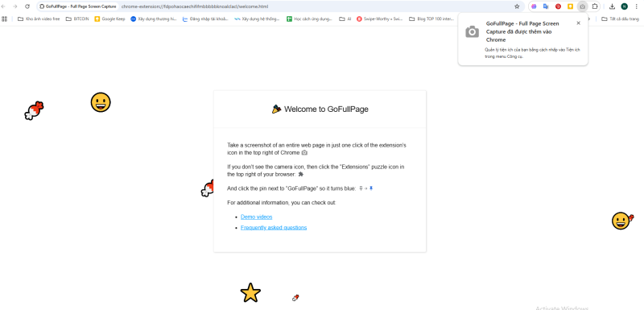Image resolution: width=644 pixels, height=310 pixels.
Task: Open the Demo videos link
Action: (x=256, y=217)
